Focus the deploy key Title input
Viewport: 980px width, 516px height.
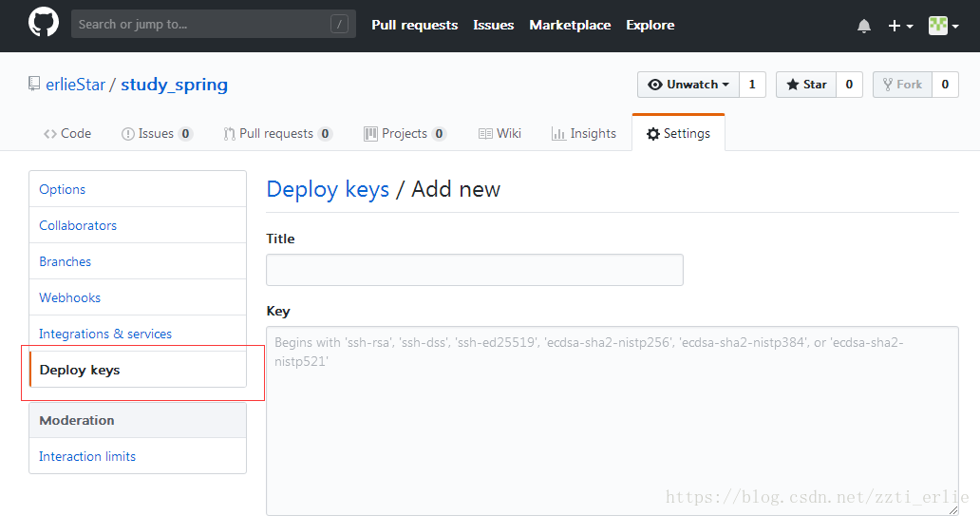pyautogui.click(x=474, y=270)
